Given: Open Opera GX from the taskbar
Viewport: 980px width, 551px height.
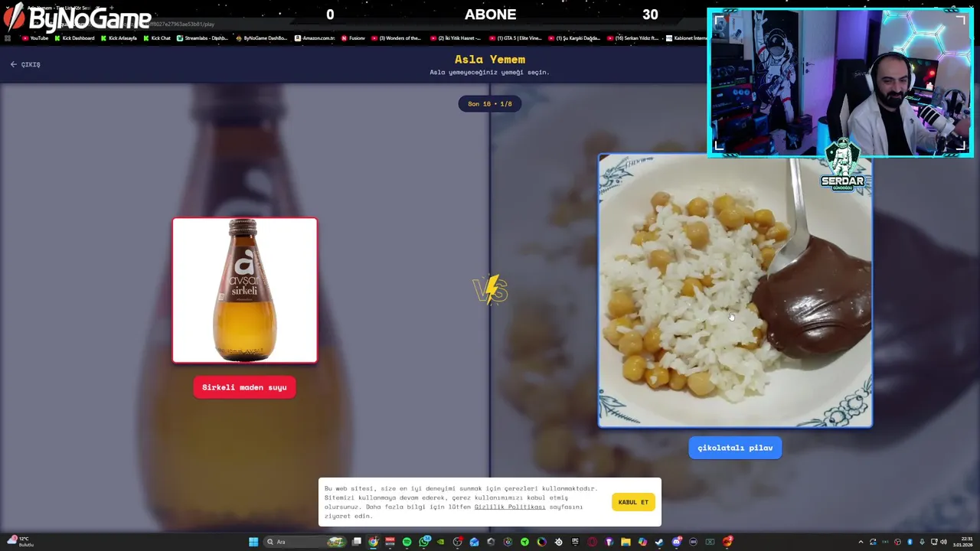Looking at the screenshot, I should (592, 542).
